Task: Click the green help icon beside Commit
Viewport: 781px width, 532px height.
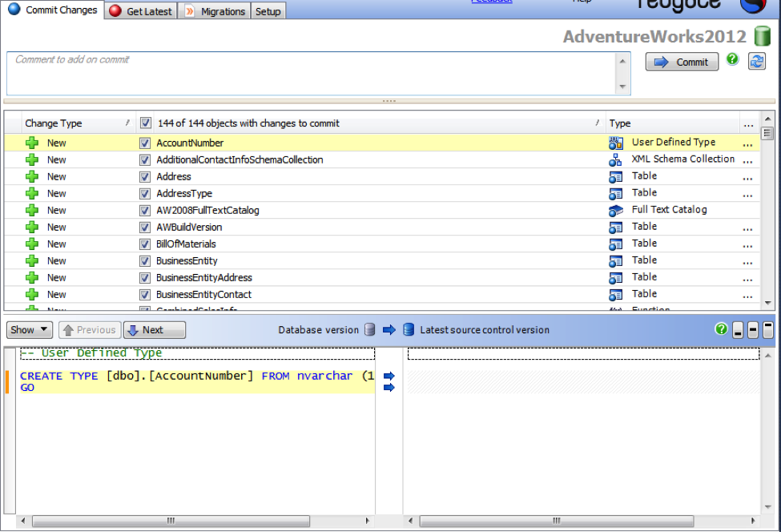Action: click(x=732, y=59)
